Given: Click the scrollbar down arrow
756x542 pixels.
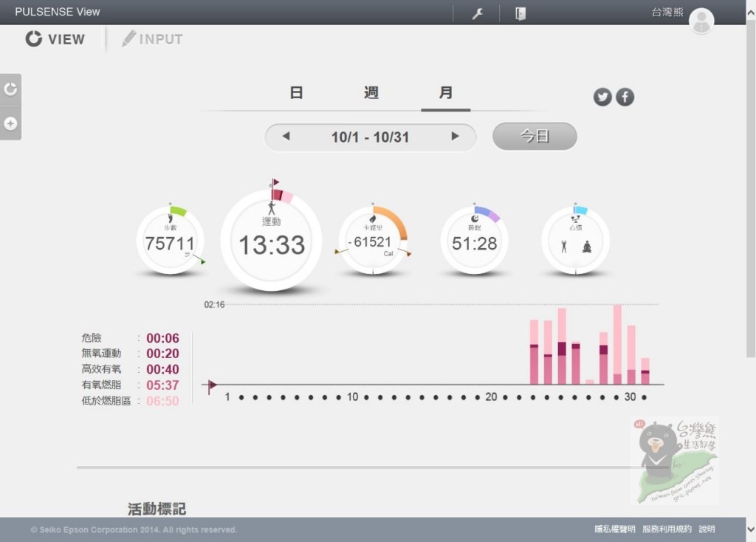Looking at the screenshot, I should click(x=751, y=529).
